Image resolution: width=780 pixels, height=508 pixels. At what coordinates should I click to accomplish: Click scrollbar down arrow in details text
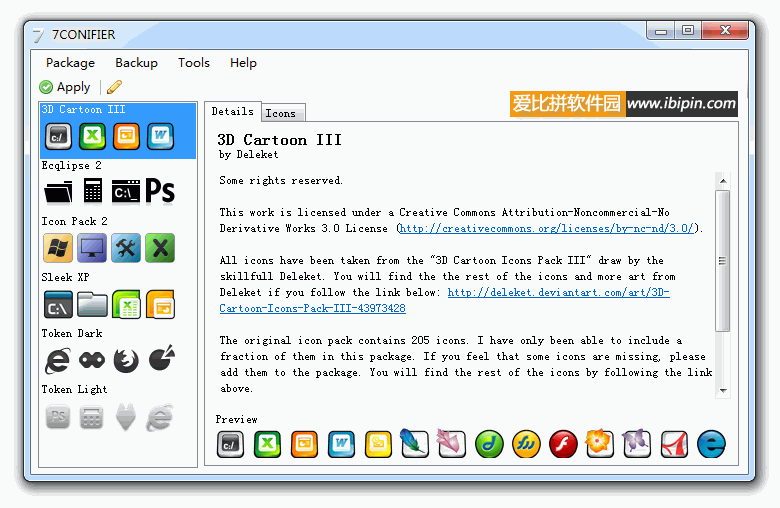tap(723, 391)
